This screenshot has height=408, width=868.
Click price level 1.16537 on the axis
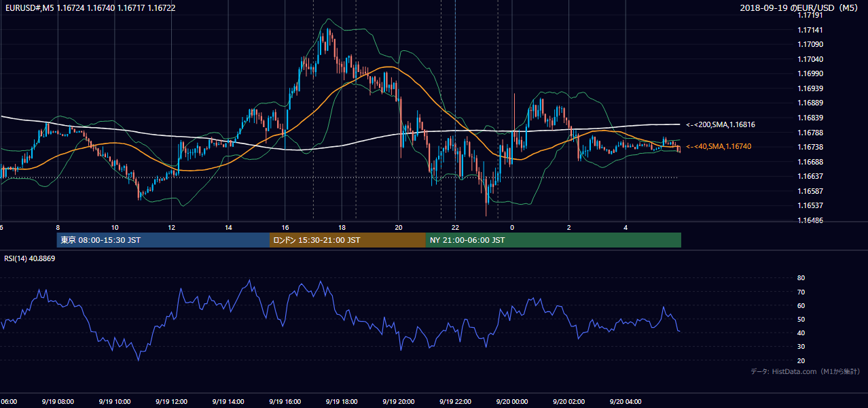click(811, 205)
